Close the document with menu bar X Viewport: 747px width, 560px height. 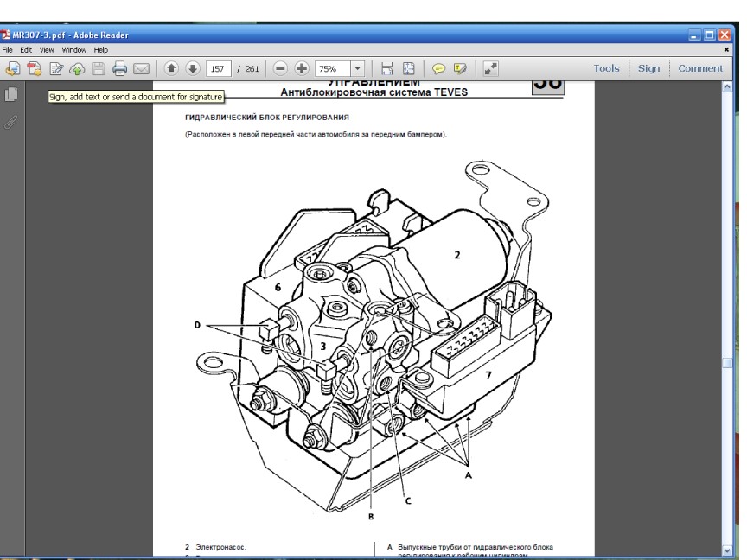pos(726,49)
